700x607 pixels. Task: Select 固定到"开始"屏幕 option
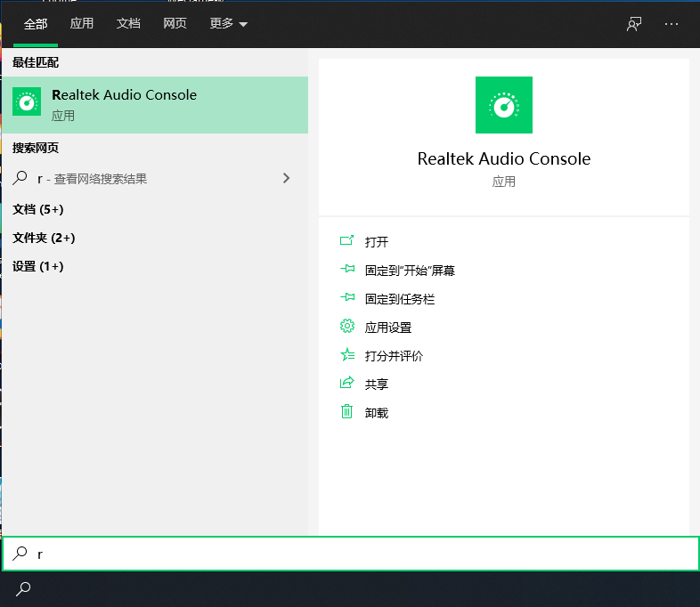point(410,270)
